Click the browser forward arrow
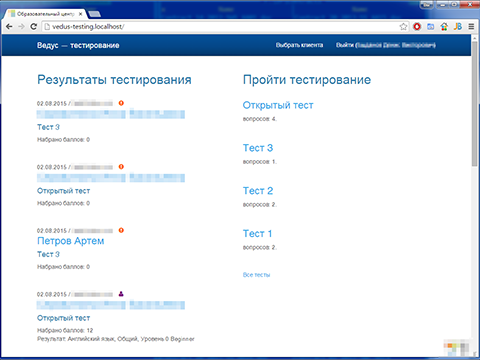The image size is (480, 360). (21, 27)
